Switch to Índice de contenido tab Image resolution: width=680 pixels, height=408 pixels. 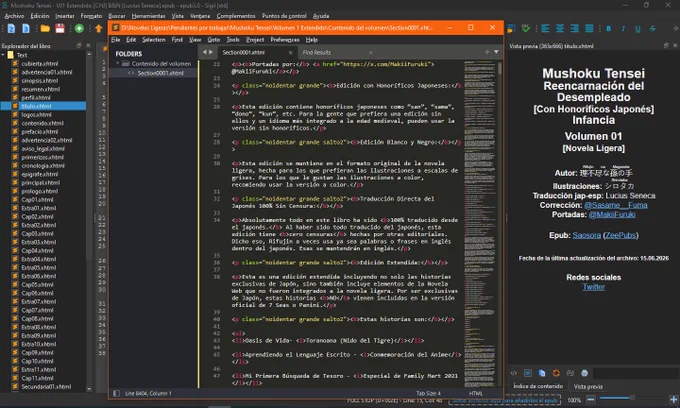(538, 386)
